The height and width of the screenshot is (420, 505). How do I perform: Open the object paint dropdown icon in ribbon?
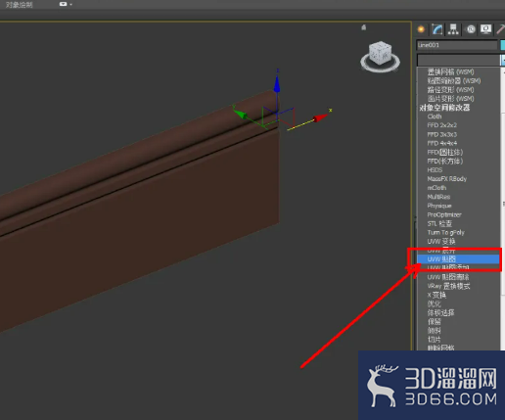(x=64, y=4)
